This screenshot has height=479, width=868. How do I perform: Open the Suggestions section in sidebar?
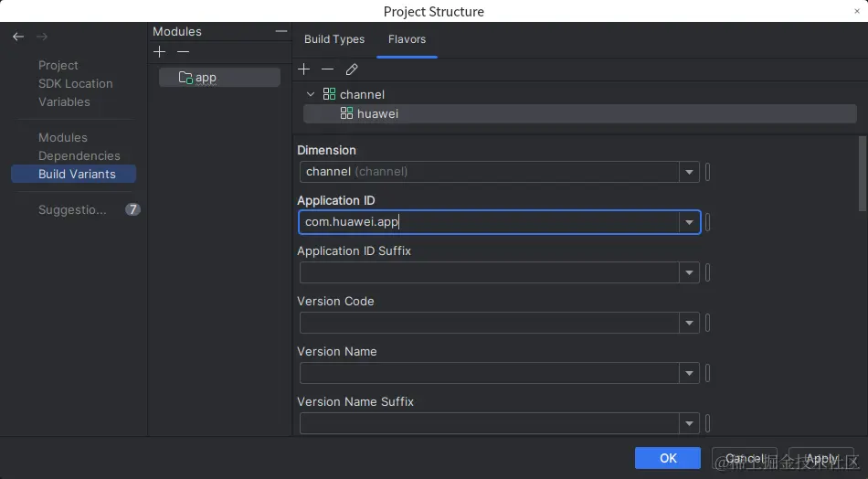[72, 209]
